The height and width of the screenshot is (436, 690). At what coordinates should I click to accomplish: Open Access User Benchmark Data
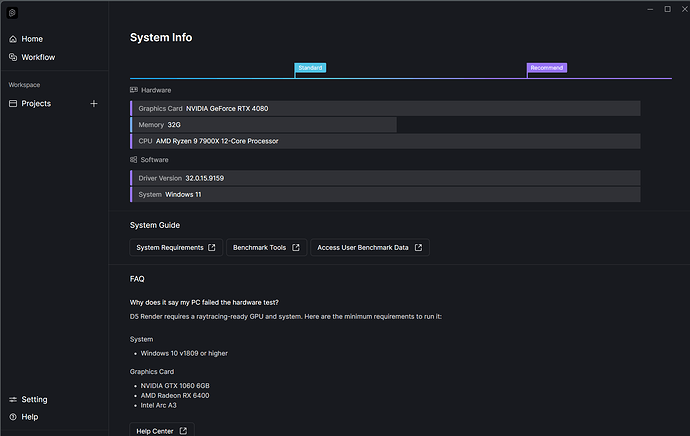(x=369, y=247)
